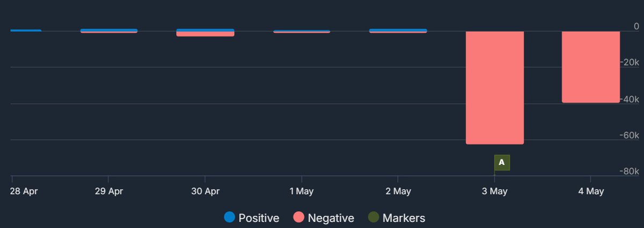The height and width of the screenshot is (228, 644).
Task: Click the pink Negative legend circle
Action: (x=299, y=218)
